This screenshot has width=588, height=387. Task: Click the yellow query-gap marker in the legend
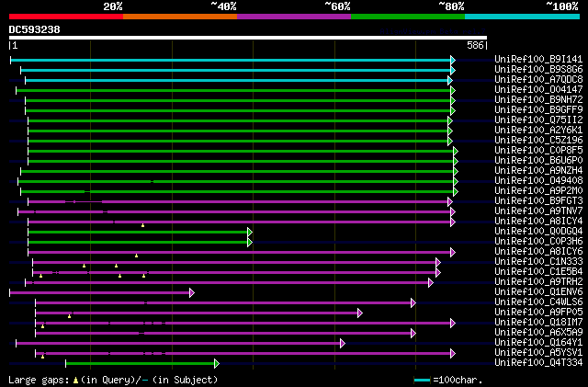(x=75, y=381)
